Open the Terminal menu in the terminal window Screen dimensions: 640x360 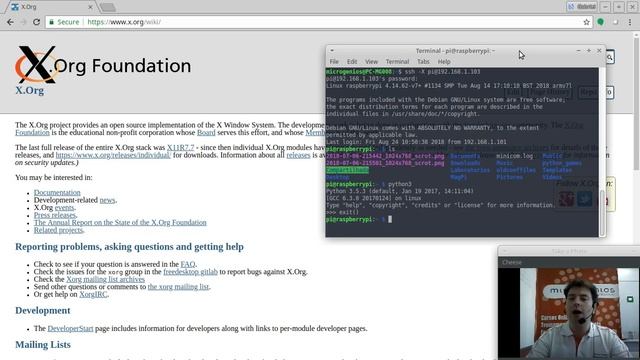[397, 62]
